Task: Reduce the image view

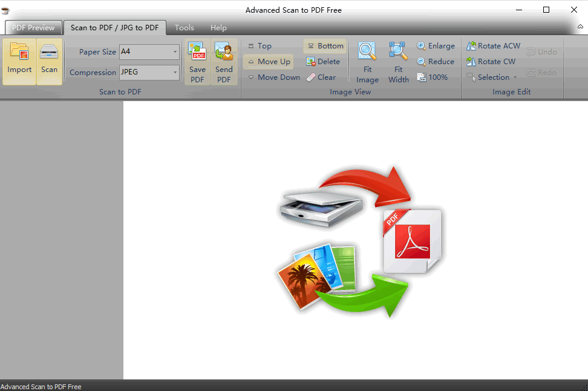Action: click(436, 62)
